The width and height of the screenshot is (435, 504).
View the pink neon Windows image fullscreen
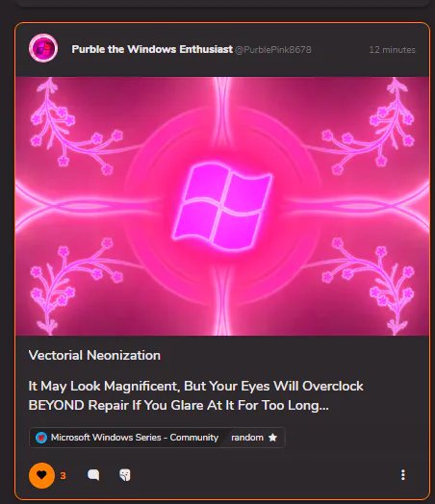point(222,206)
